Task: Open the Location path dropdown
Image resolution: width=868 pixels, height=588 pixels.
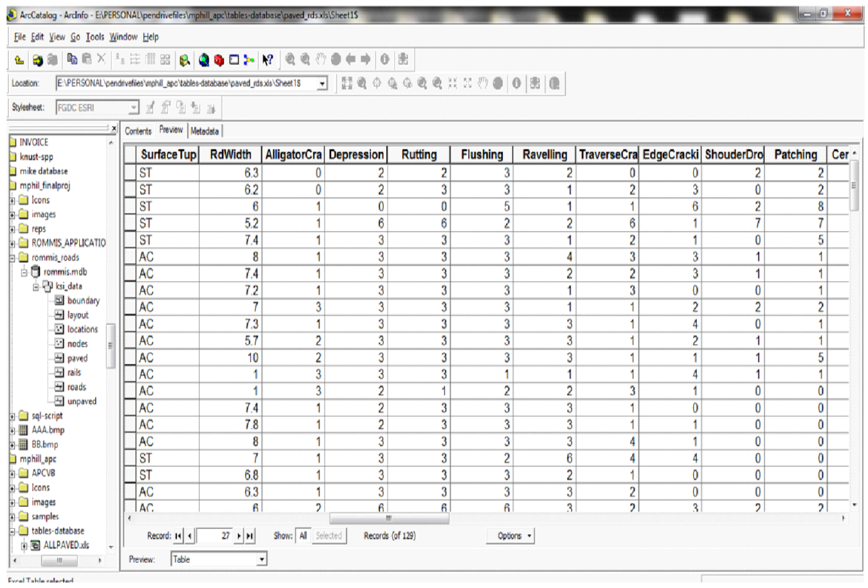Action: coord(323,84)
